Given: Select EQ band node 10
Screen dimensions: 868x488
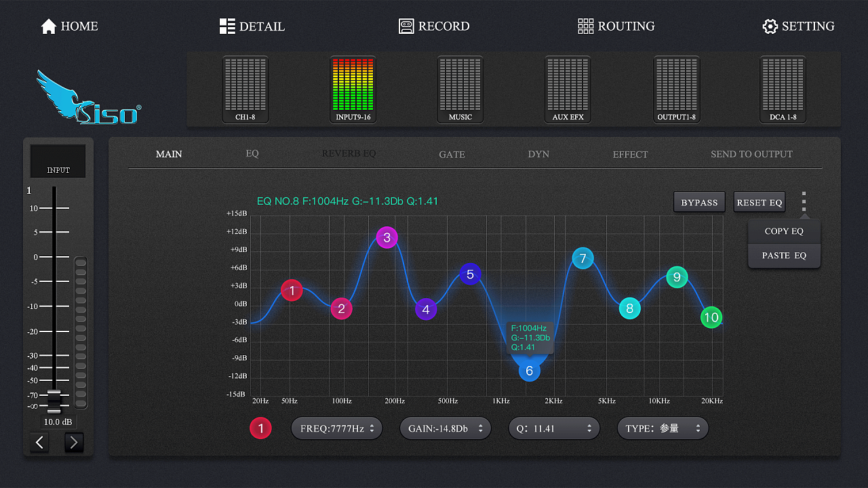Looking at the screenshot, I should pos(711,317).
